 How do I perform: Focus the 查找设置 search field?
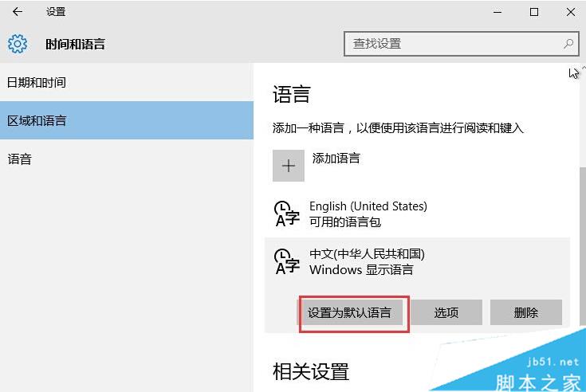(x=461, y=44)
